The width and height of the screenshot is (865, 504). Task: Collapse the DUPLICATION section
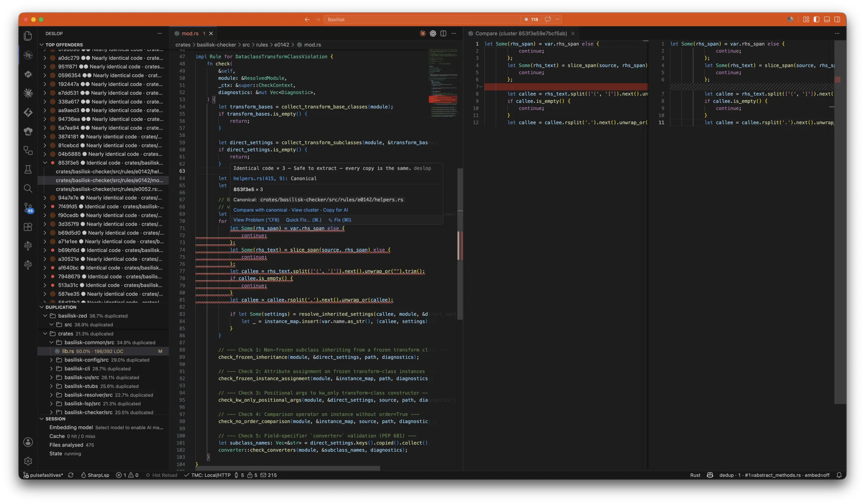tap(42, 307)
